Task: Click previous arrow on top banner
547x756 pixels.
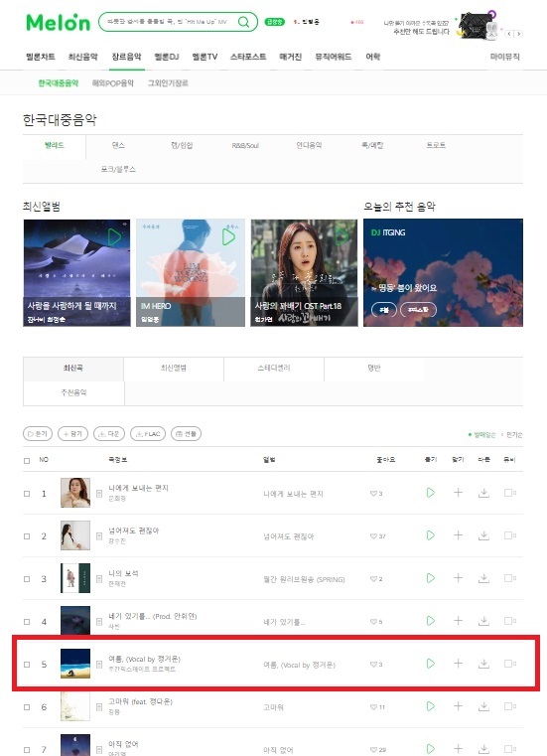Action: click(509, 34)
